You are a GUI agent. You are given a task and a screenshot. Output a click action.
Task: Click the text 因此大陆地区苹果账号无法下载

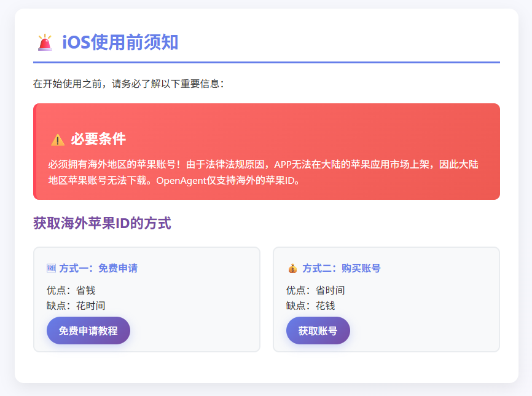pos(101,181)
